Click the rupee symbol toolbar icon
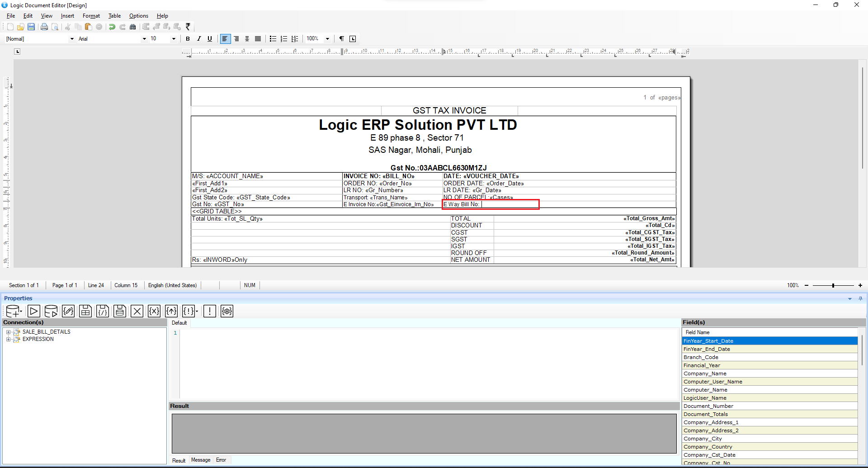 [188, 27]
